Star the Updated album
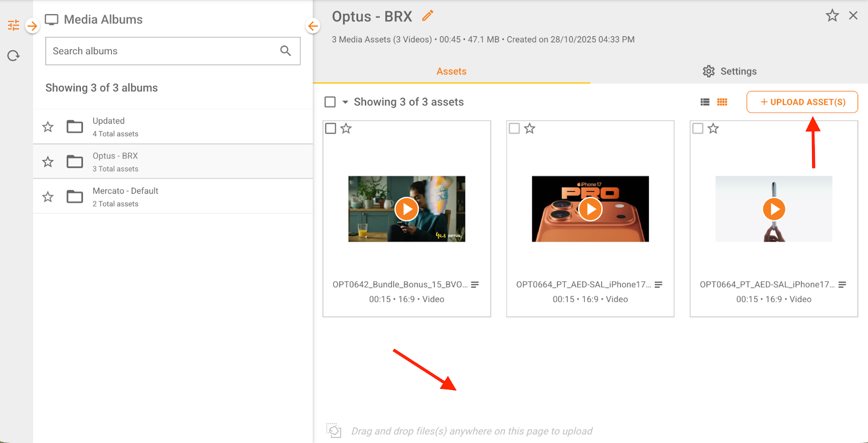Image resolution: width=868 pixels, height=443 pixels. click(48, 127)
